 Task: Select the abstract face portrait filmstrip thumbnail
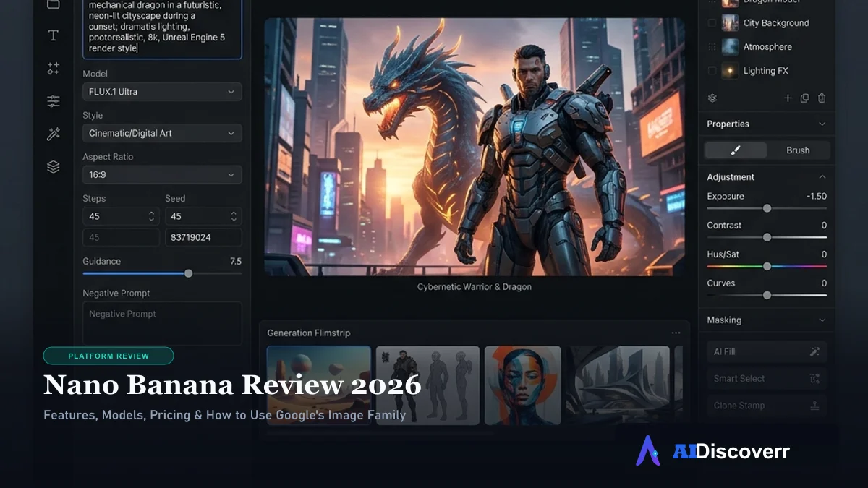(x=522, y=384)
